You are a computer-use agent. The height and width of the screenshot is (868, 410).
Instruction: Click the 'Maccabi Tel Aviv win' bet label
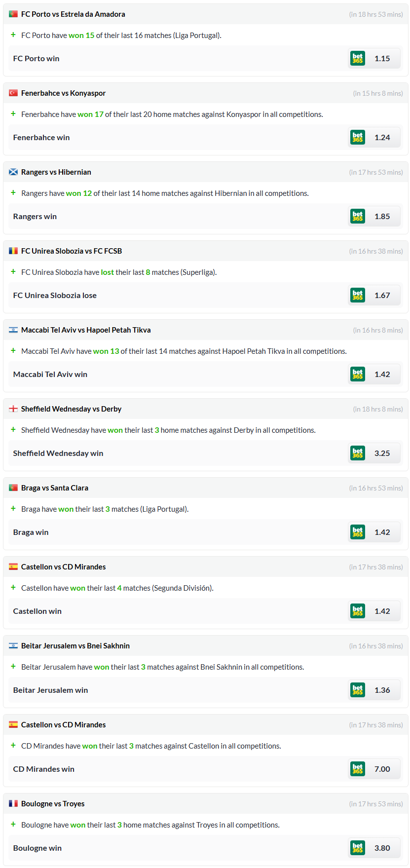tap(50, 374)
